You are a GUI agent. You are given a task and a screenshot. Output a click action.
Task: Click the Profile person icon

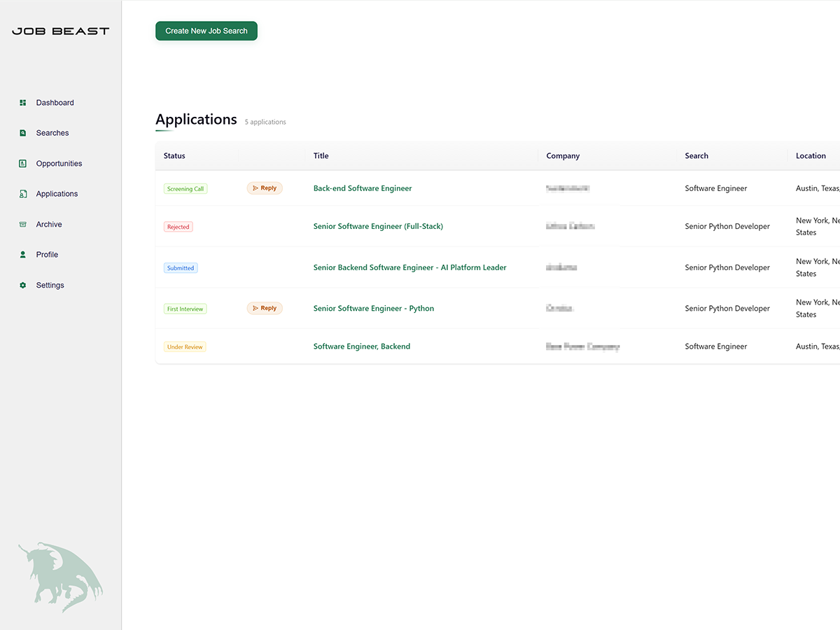click(23, 254)
